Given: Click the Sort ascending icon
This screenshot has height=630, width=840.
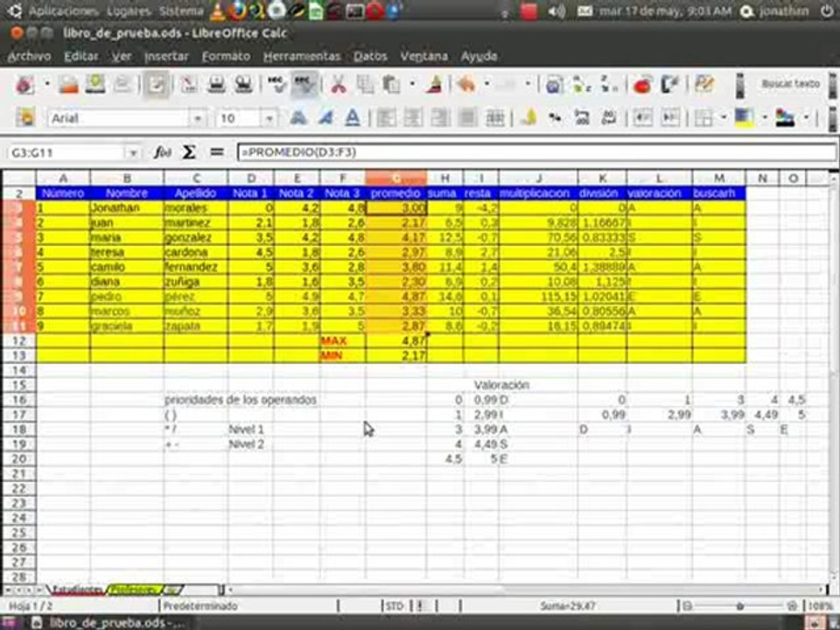Looking at the screenshot, I should [x=582, y=84].
